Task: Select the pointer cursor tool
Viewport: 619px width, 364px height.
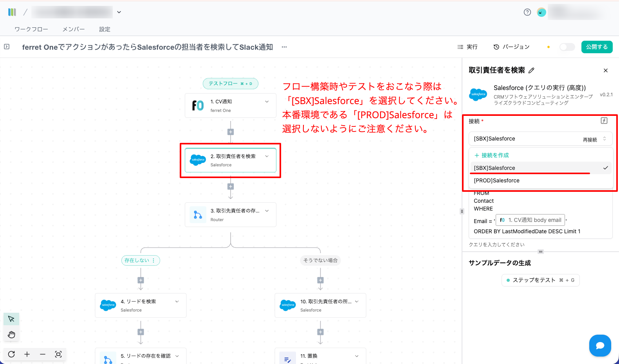Action: coord(11,319)
